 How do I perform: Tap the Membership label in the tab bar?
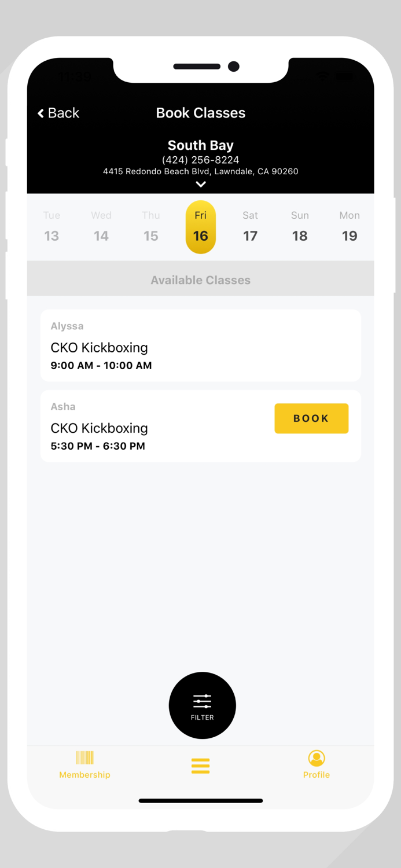click(x=84, y=774)
